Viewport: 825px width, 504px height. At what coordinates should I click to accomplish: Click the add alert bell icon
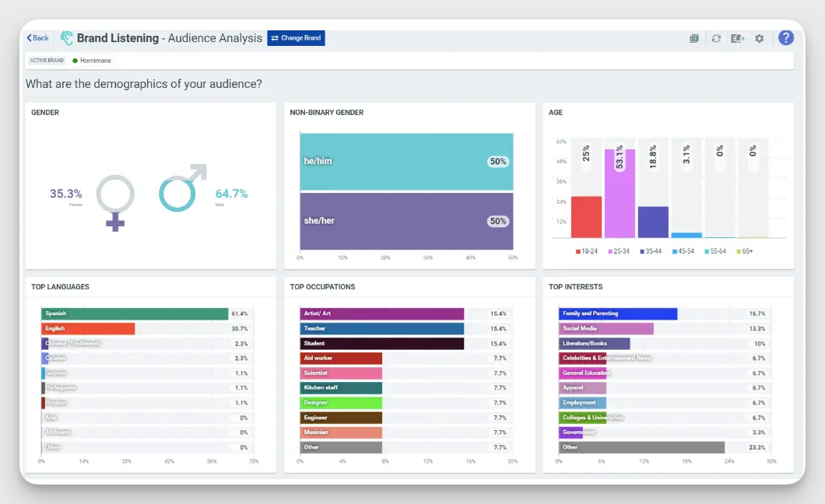(x=737, y=38)
